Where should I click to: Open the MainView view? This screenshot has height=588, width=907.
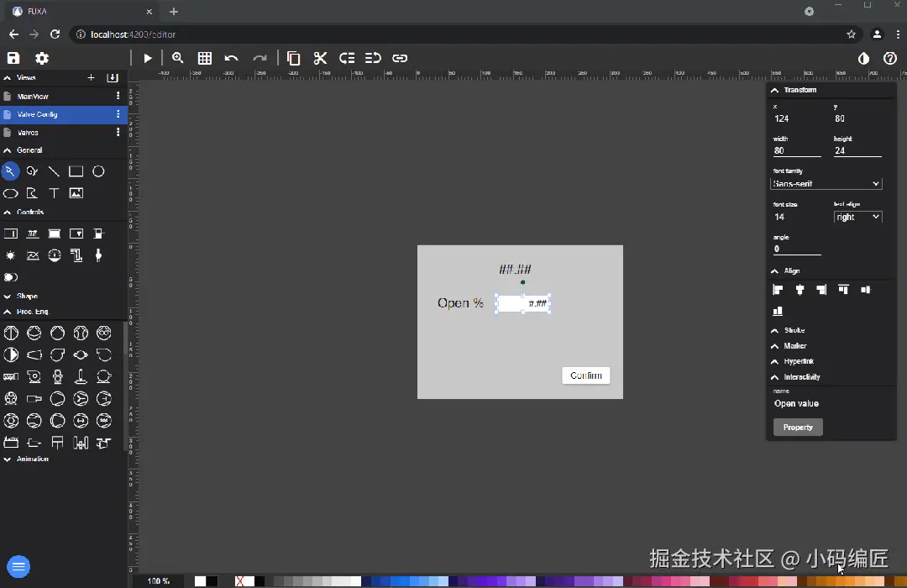tap(33, 97)
